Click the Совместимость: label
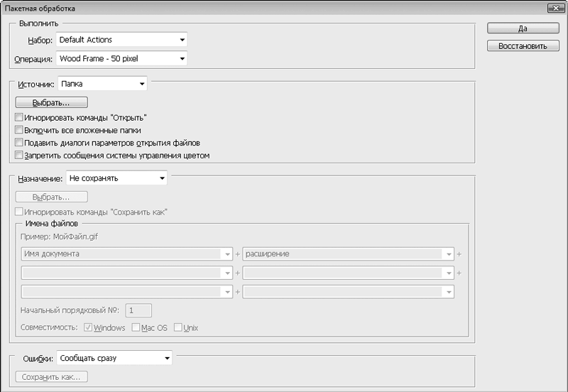Image resolution: width=568 pixels, height=392 pixels. pos(49,327)
